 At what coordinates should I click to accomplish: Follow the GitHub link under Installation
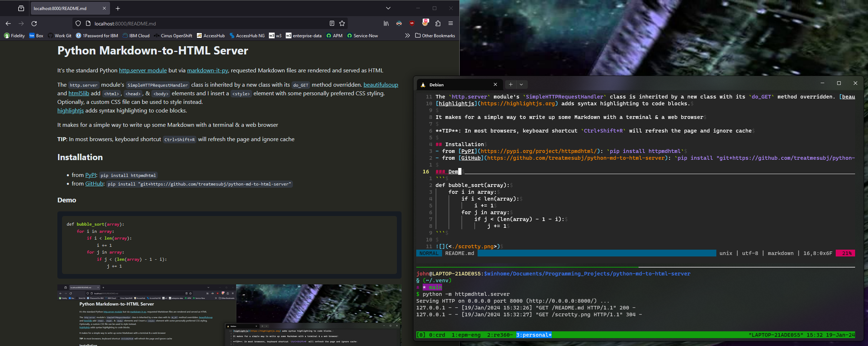(94, 184)
